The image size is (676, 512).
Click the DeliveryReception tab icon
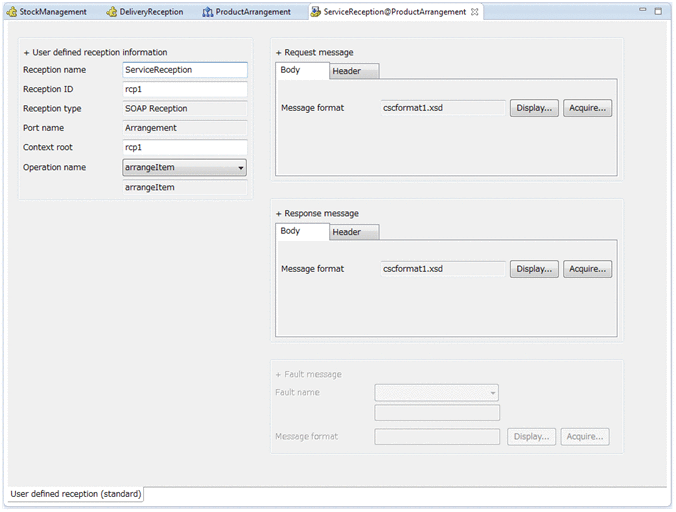click(x=111, y=12)
